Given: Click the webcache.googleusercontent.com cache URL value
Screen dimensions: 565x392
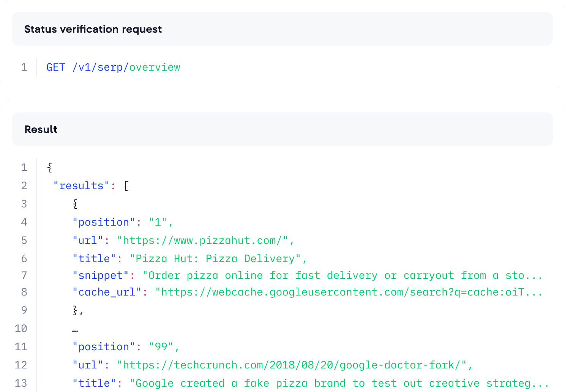Looking at the screenshot, I should pyautogui.click(x=349, y=292).
